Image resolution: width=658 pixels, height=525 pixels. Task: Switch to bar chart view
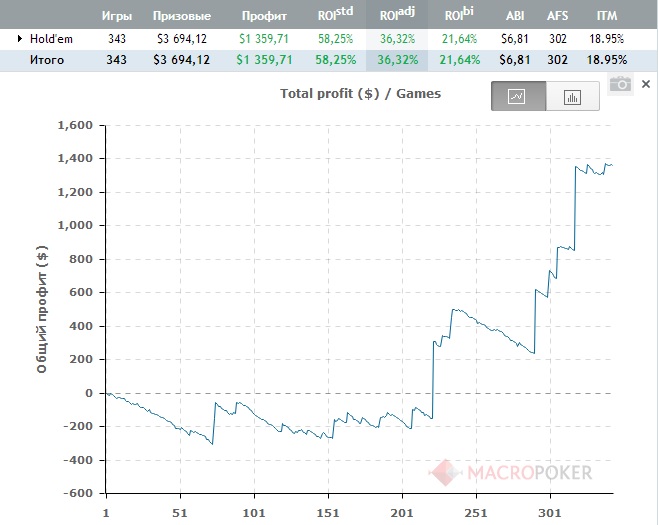(572, 97)
